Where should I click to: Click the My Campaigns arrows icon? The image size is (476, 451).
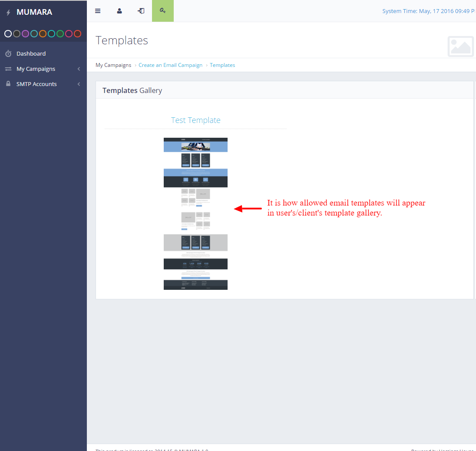pyautogui.click(x=8, y=69)
